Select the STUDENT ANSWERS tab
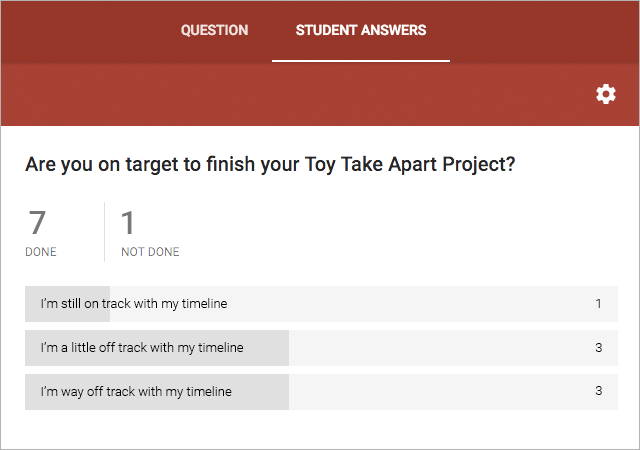640x450 pixels. point(361,30)
